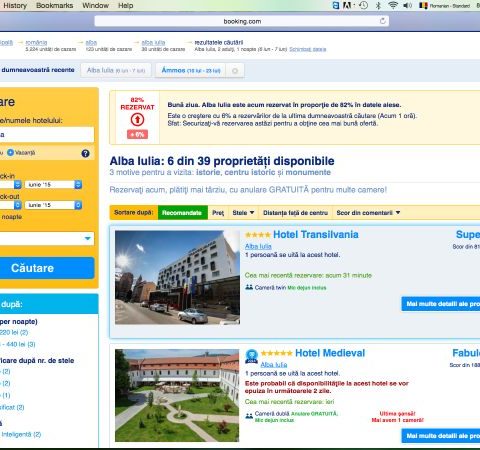Image resolution: width=480 pixels, height=450 pixels.
Task: Click the Super score for Hotel Transilvania
Action: (468, 234)
